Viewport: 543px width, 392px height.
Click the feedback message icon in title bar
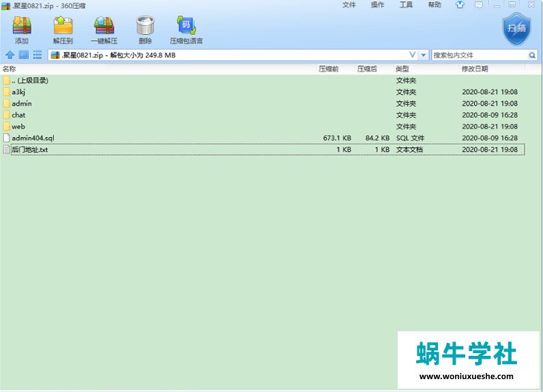pos(479,5)
